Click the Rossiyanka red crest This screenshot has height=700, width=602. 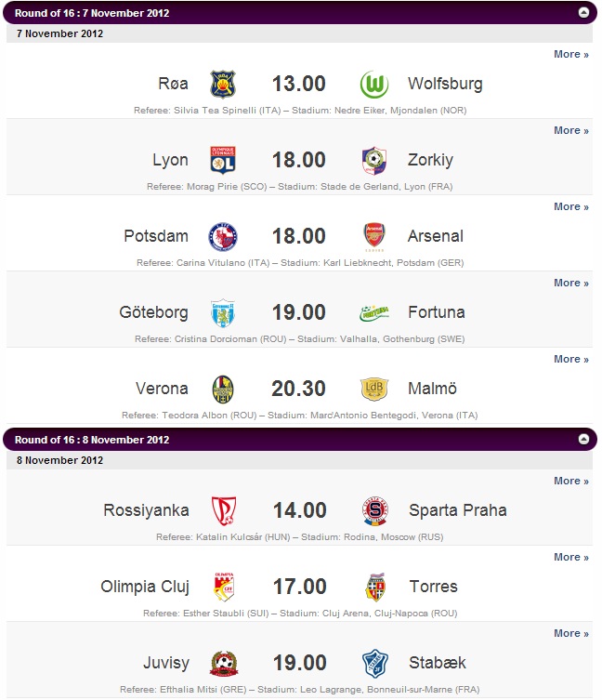click(224, 510)
